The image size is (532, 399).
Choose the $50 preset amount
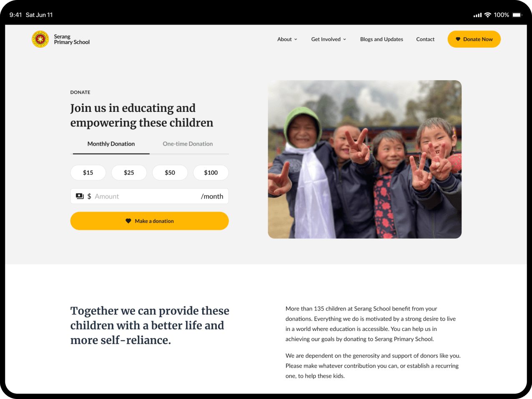pos(170,172)
